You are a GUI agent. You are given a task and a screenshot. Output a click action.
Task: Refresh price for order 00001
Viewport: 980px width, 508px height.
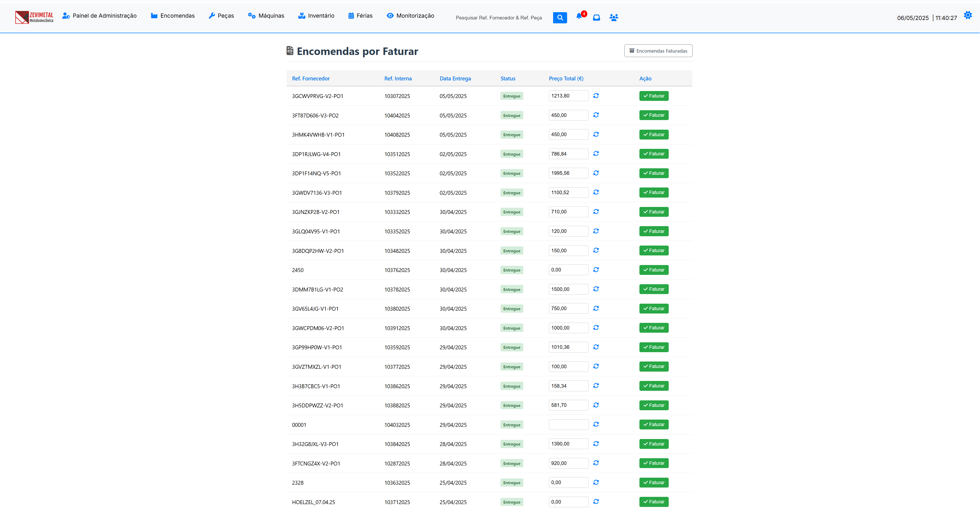(x=596, y=424)
